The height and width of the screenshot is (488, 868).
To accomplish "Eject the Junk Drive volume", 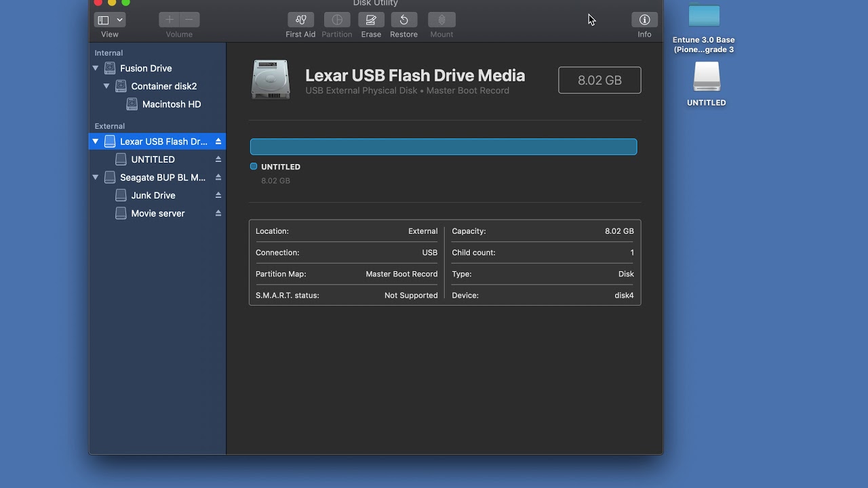I will (218, 195).
